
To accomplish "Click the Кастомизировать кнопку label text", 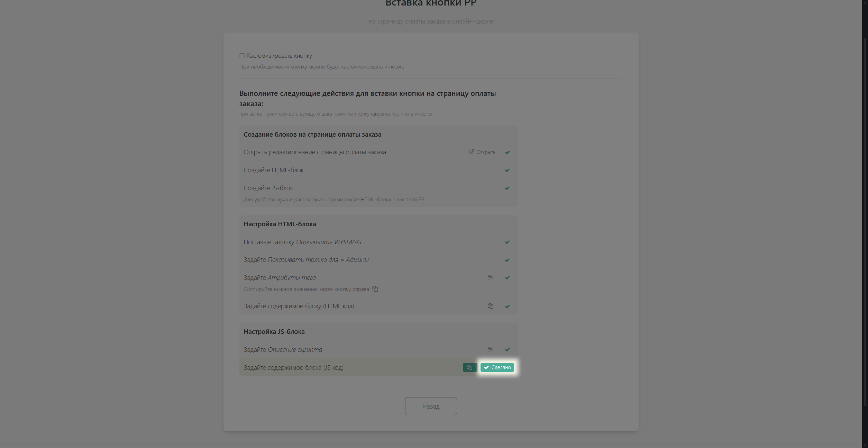I will coord(279,56).
